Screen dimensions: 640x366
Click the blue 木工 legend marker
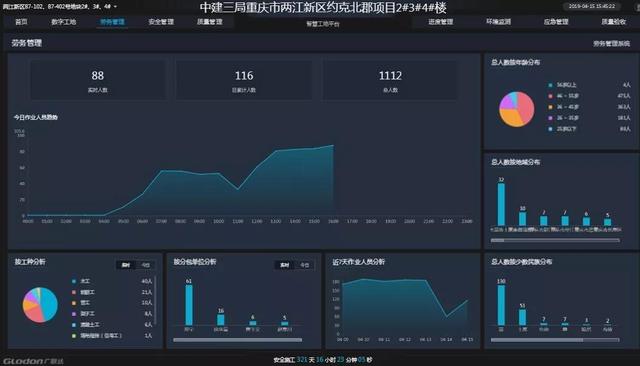[74, 281]
